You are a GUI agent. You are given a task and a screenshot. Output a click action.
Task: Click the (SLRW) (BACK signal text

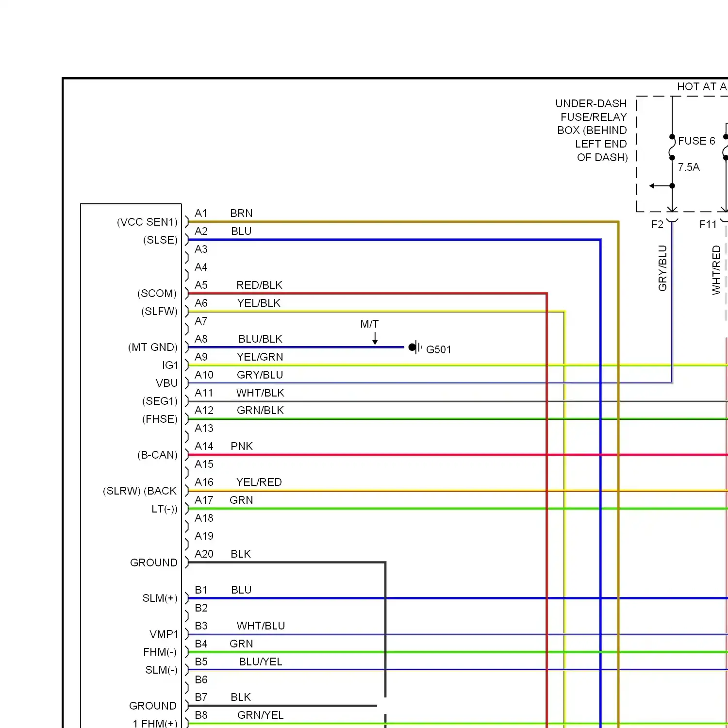140,491
